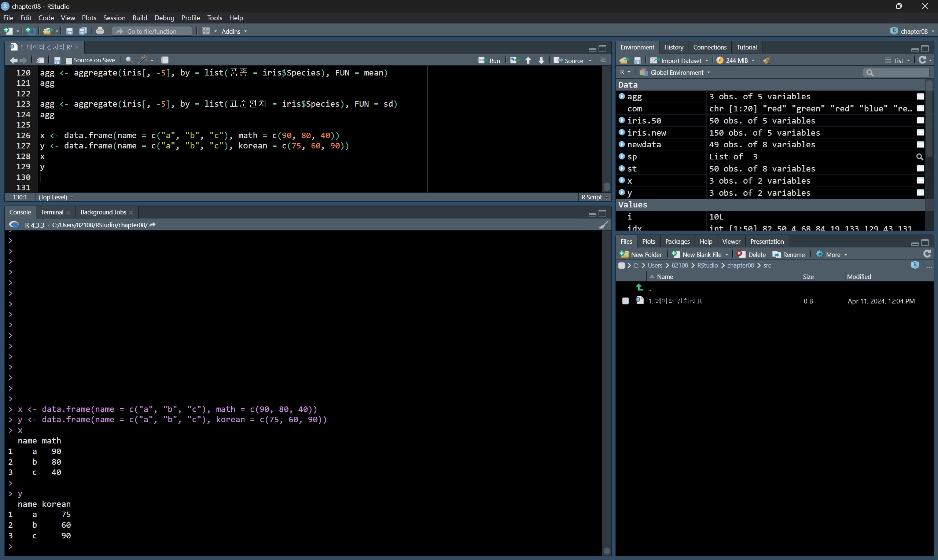Click the Run button in editor toolbar
938x560 pixels.
(489, 60)
